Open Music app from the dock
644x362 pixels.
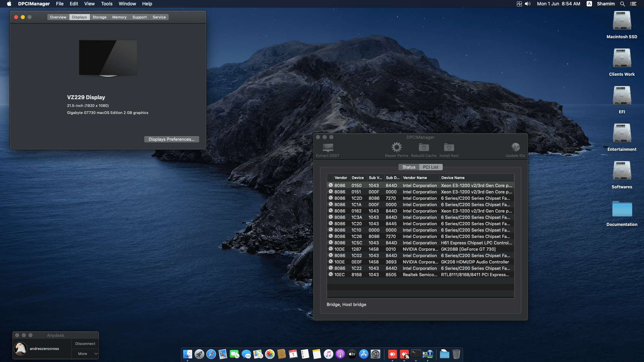pyautogui.click(x=328, y=354)
